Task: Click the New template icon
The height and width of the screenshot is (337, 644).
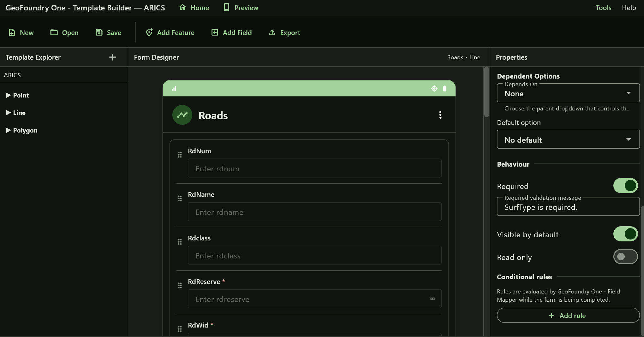Action: point(12,33)
